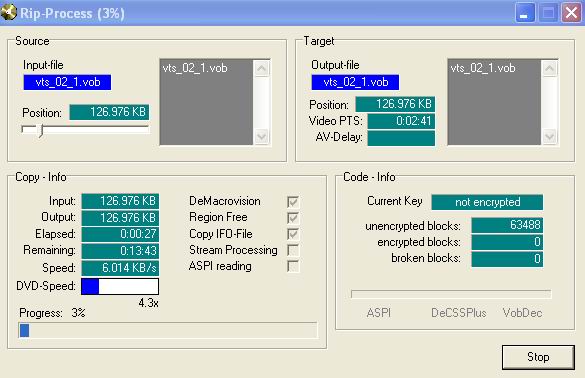
Task: Select vts_02_1.vob in the Target list
Action: (x=483, y=68)
